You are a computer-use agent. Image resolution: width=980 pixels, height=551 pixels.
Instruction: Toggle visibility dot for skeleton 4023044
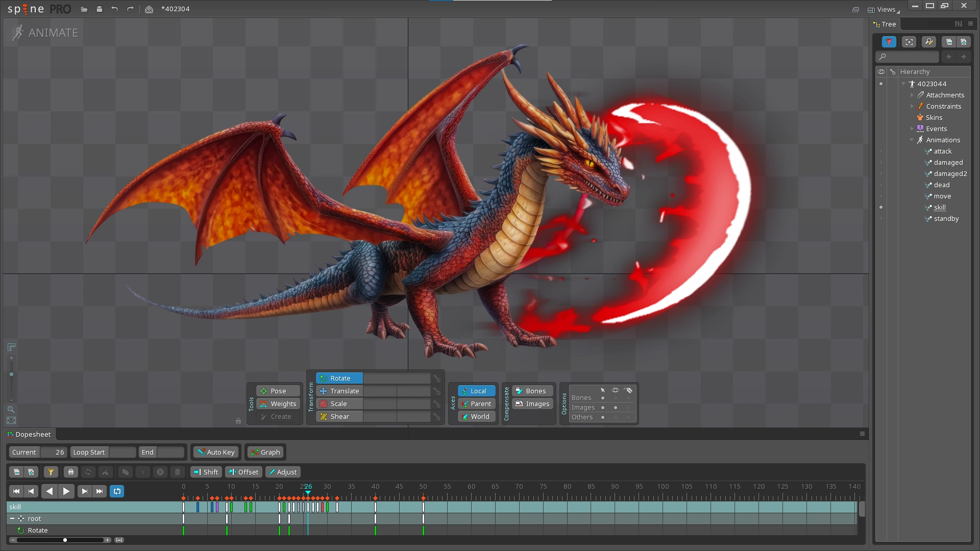click(880, 84)
